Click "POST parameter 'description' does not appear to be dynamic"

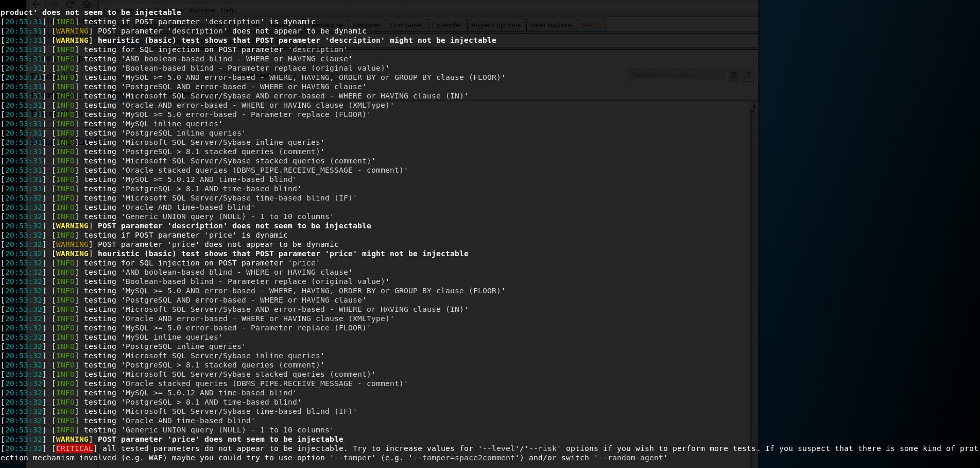[232, 31]
